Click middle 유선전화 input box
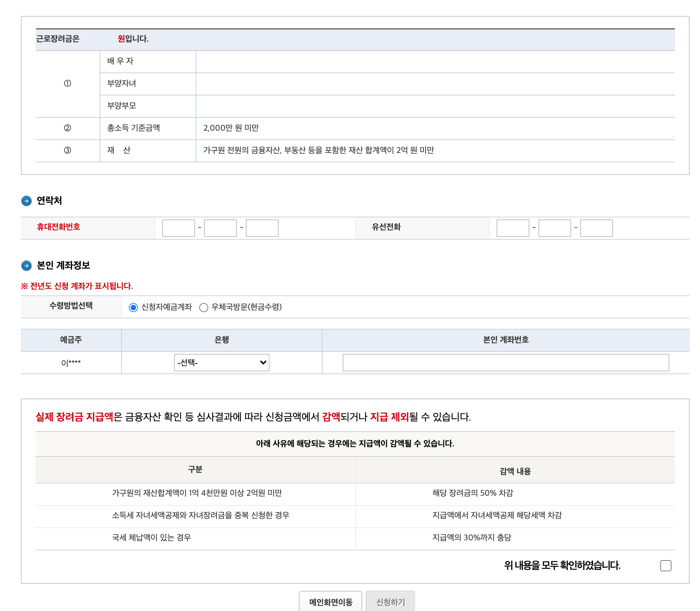The height and width of the screenshot is (611, 700). pyautogui.click(x=554, y=228)
